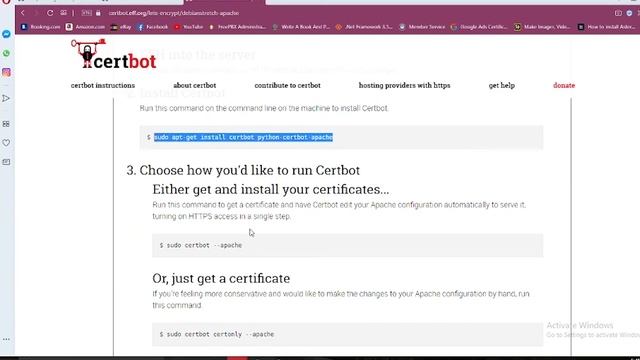Click the certbot logo
Screen dimensions: 640x360
click(x=113, y=54)
